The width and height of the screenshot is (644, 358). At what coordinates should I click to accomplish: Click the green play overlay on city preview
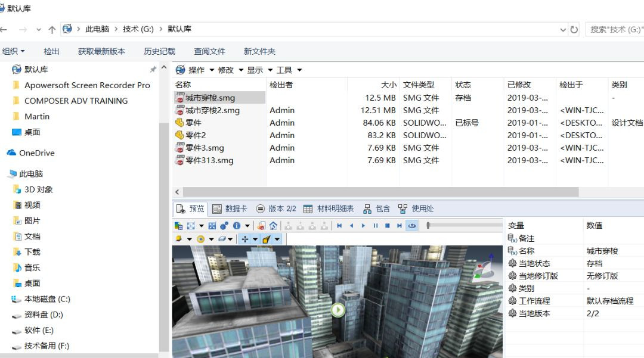[338, 310]
